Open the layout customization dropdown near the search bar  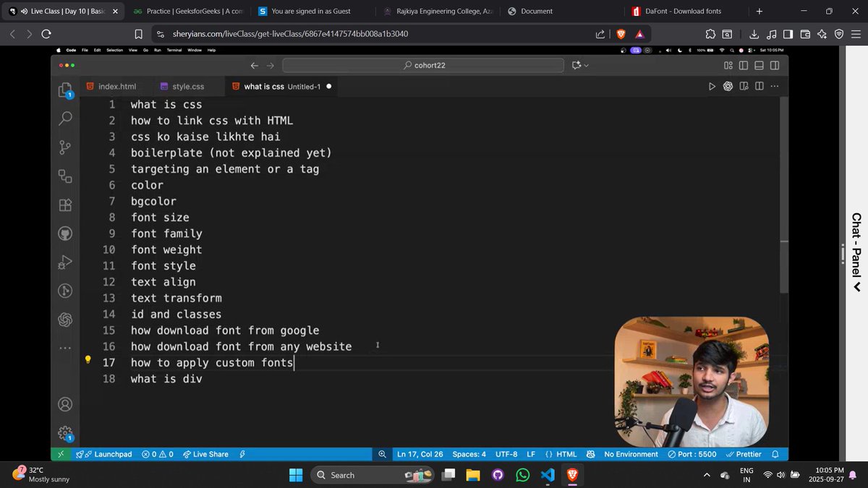click(x=579, y=65)
